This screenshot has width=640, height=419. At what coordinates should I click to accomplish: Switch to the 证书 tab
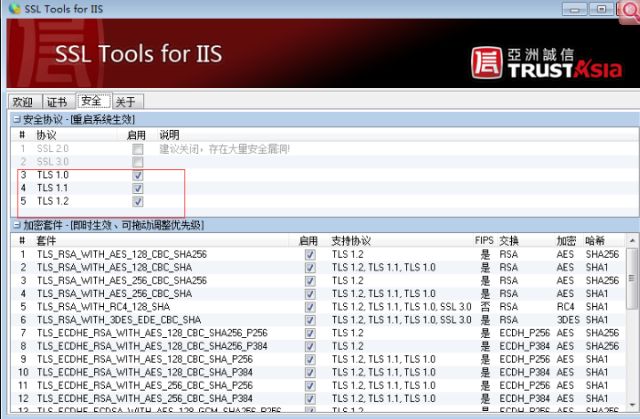pyautogui.click(x=58, y=102)
